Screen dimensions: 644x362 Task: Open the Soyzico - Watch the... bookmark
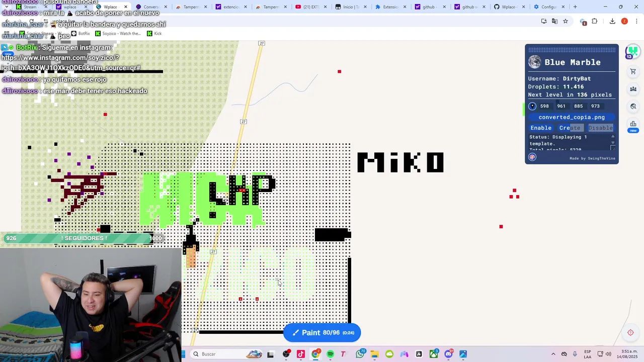coord(118,33)
